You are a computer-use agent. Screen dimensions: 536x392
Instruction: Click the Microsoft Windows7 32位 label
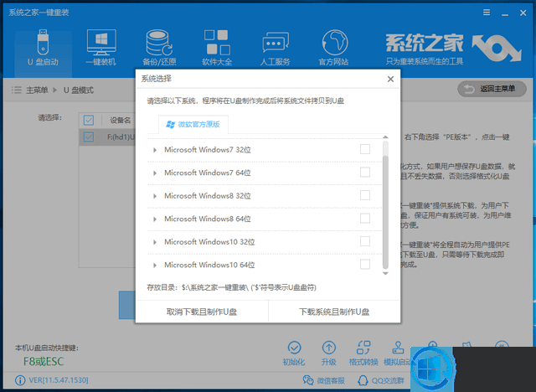click(208, 150)
